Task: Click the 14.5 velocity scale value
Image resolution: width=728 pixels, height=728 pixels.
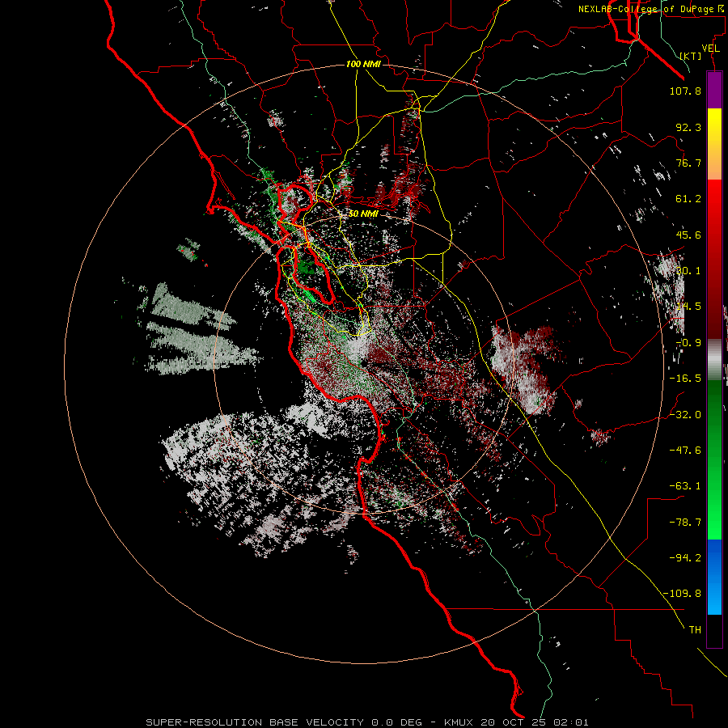Action: point(688,307)
